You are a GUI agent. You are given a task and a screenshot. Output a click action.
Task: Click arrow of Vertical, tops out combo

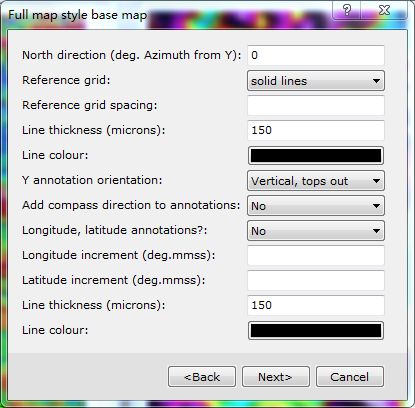coord(376,181)
